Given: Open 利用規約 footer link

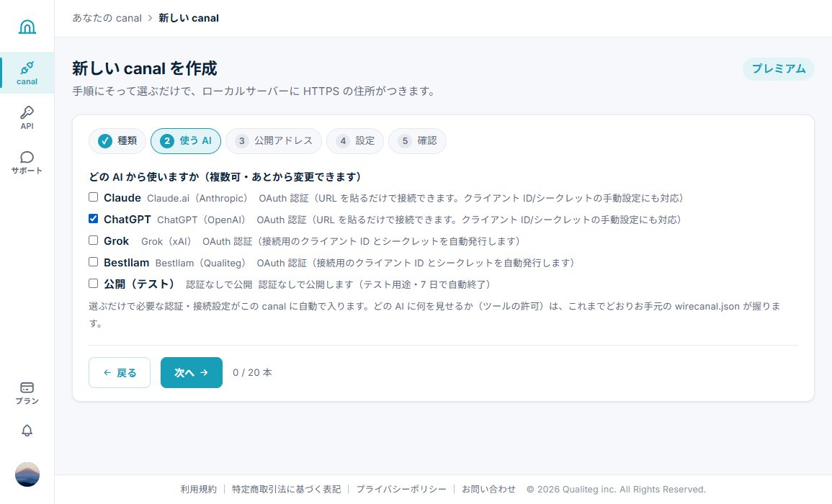Looking at the screenshot, I should [x=198, y=489].
